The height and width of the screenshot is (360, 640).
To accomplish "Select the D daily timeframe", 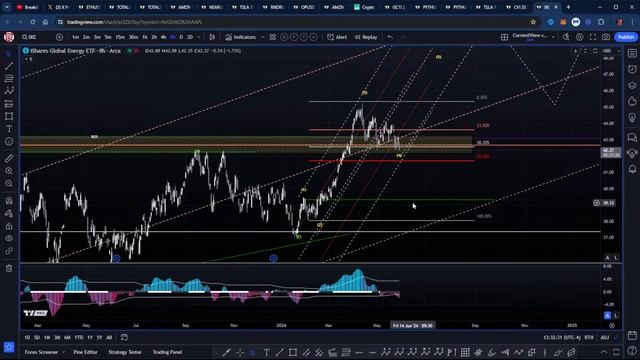I will 181,37.
